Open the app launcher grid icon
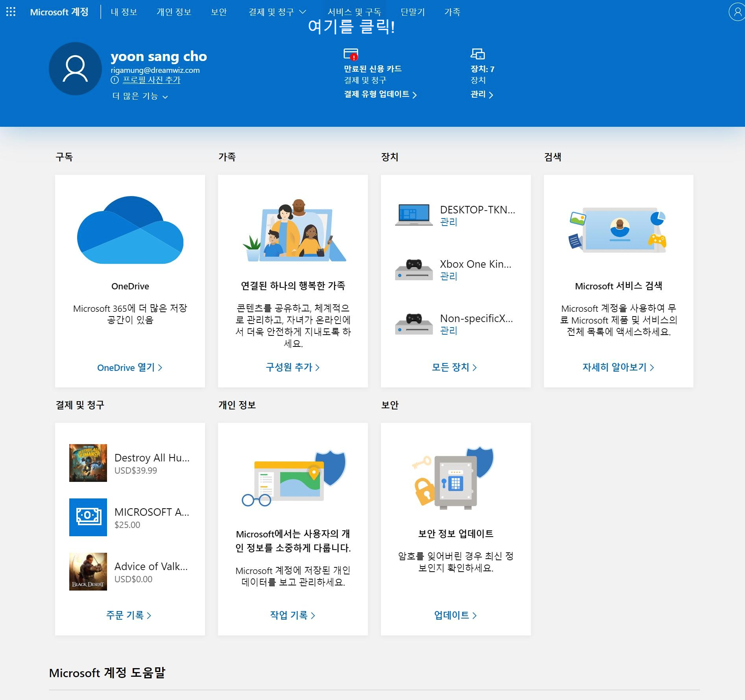The width and height of the screenshot is (745, 700). (x=11, y=12)
